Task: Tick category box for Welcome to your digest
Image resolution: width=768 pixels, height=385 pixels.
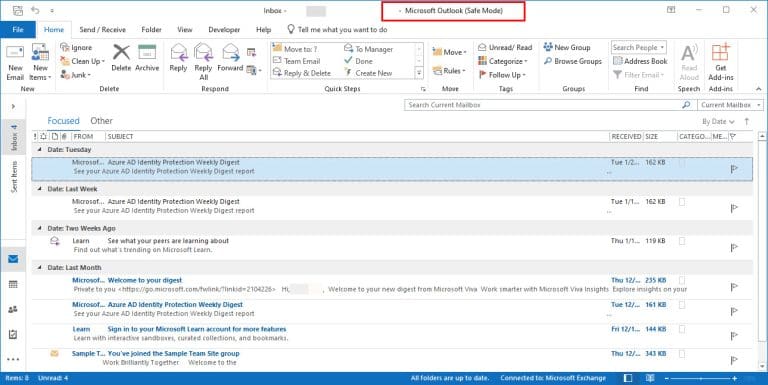Action: (682, 281)
